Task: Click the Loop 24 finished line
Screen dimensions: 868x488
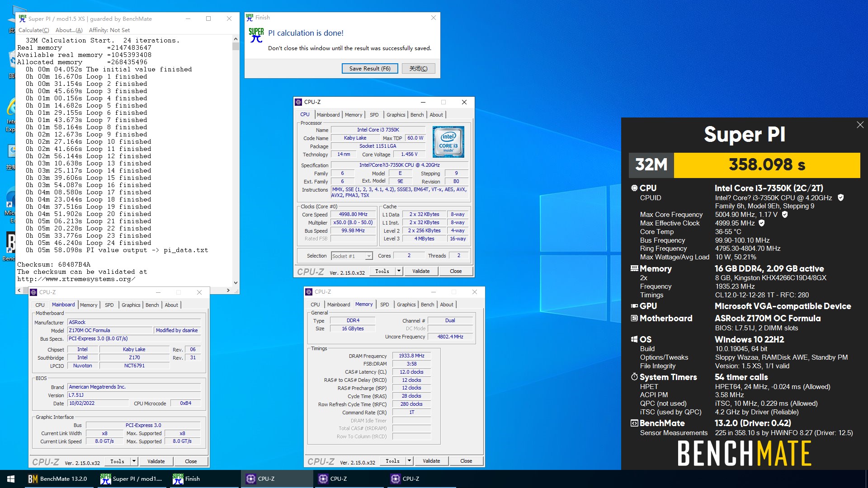Action: [88, 243]
